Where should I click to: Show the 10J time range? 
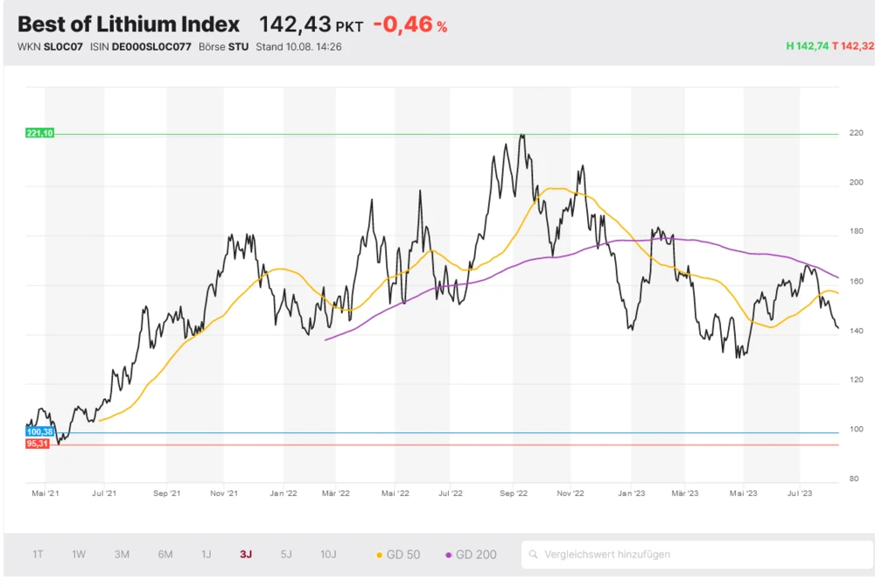[x=328, y=555]
